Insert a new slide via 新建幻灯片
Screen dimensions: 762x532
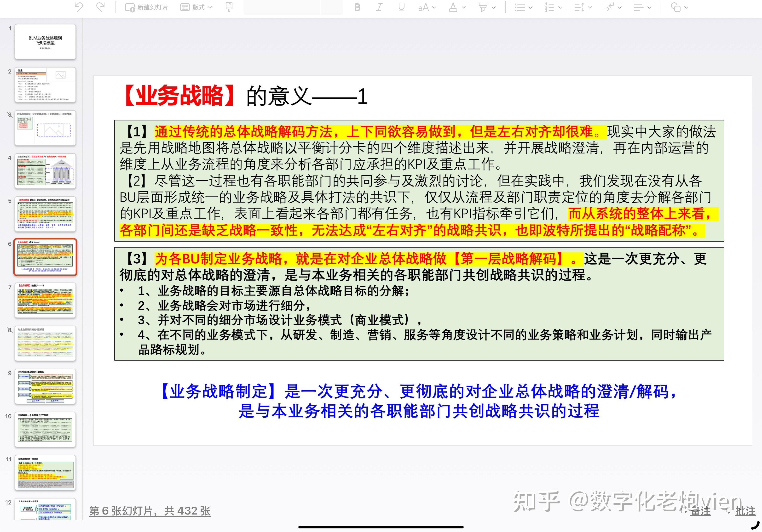(147, 7)
